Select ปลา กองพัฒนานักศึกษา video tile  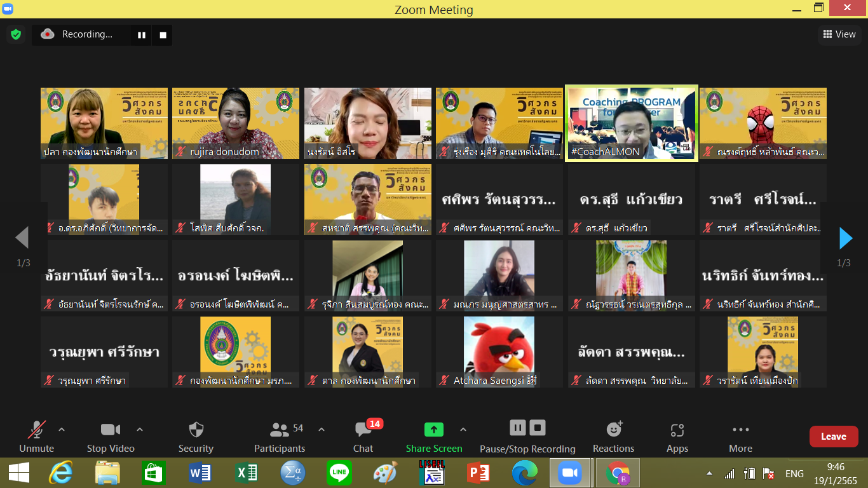click(x=104, y=123)
